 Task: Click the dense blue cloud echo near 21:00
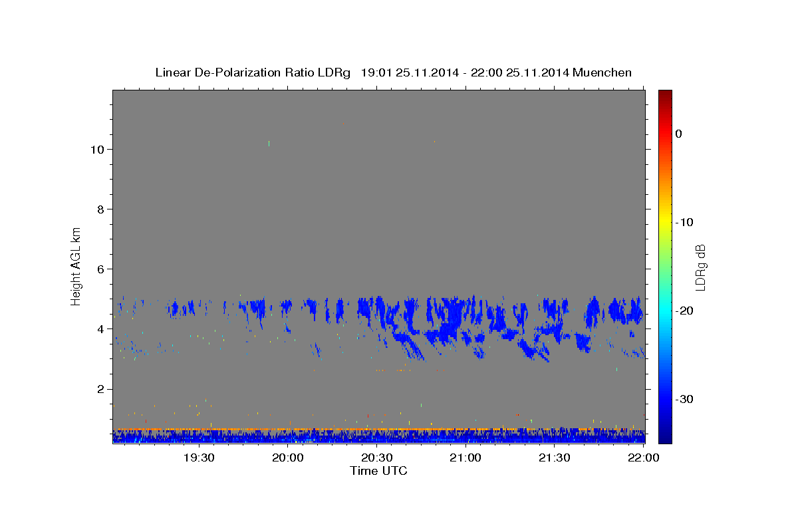coord(452,319)
